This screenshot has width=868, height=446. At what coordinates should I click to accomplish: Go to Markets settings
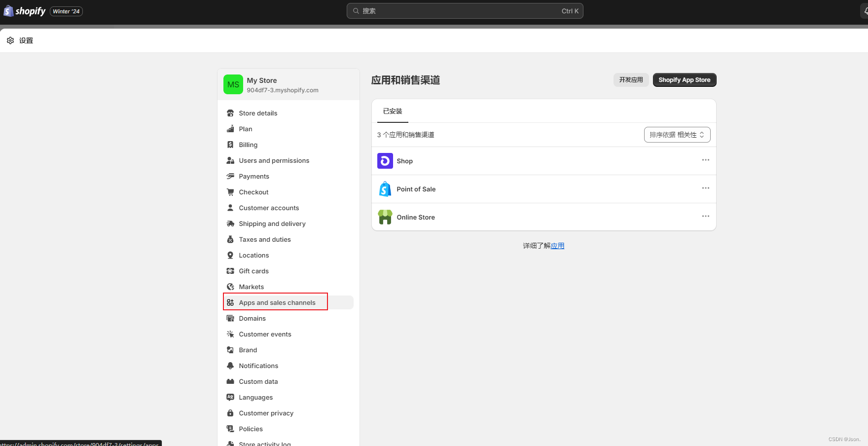point(289,287)
